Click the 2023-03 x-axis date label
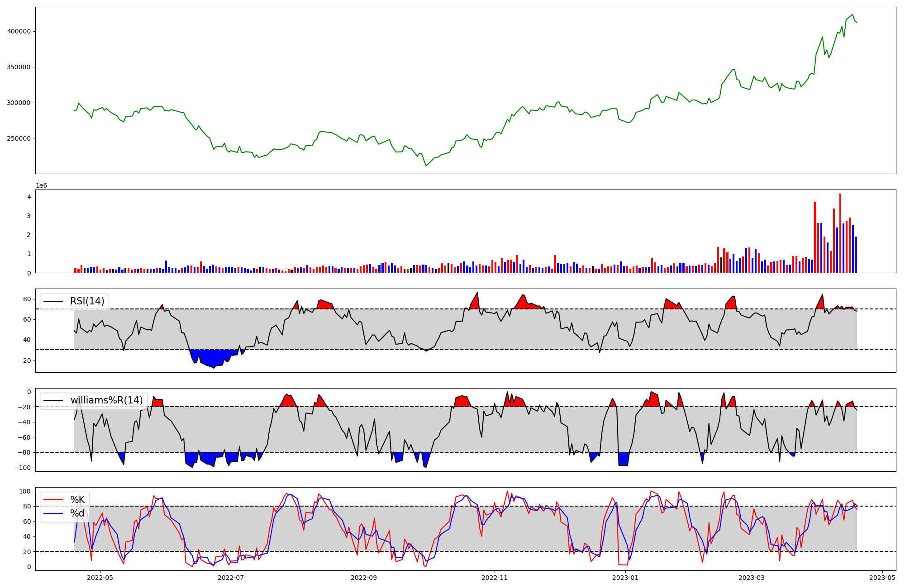This screenshot has width=905, height=588. coord(752,577)
